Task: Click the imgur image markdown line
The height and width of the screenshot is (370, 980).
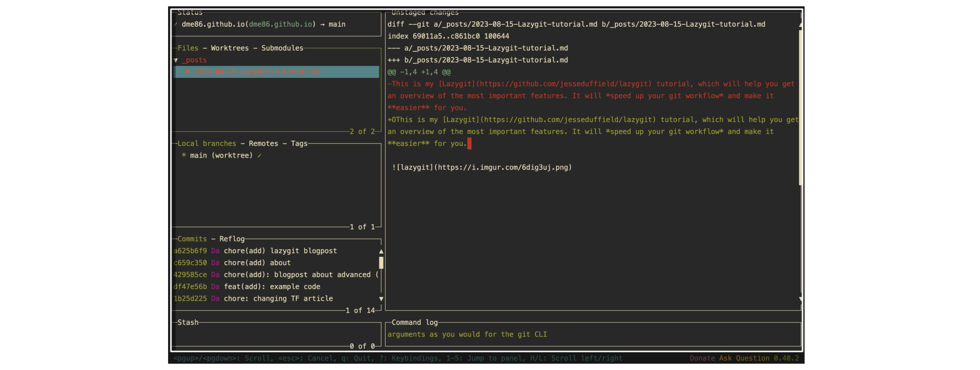Action: pyautogui.click(x=482, y=167)
